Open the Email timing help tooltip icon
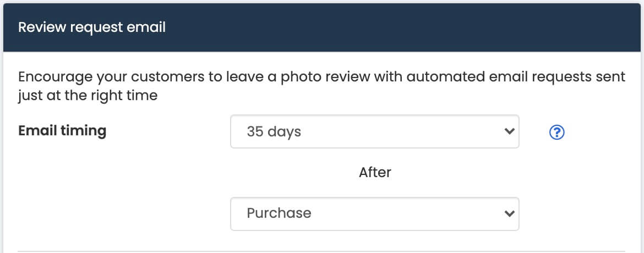Viewport: 644px width, 253px height. pos(556,132)
